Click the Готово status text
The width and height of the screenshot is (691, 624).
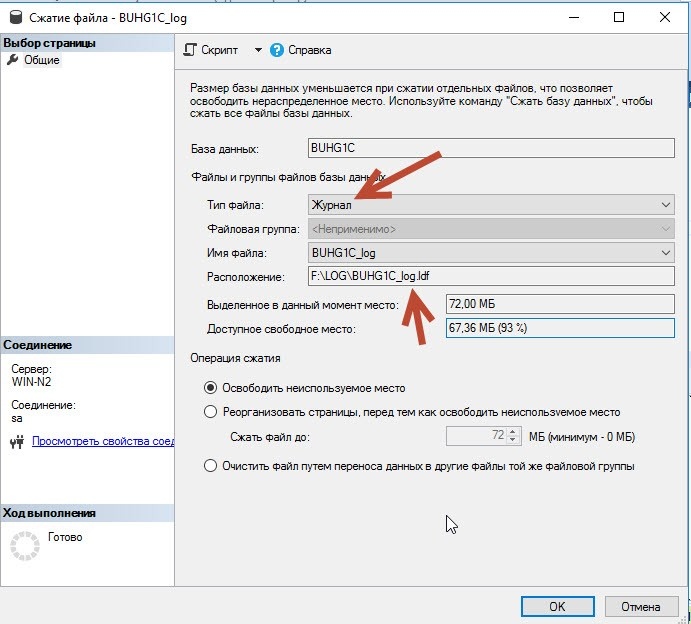[x=65, y=537]
